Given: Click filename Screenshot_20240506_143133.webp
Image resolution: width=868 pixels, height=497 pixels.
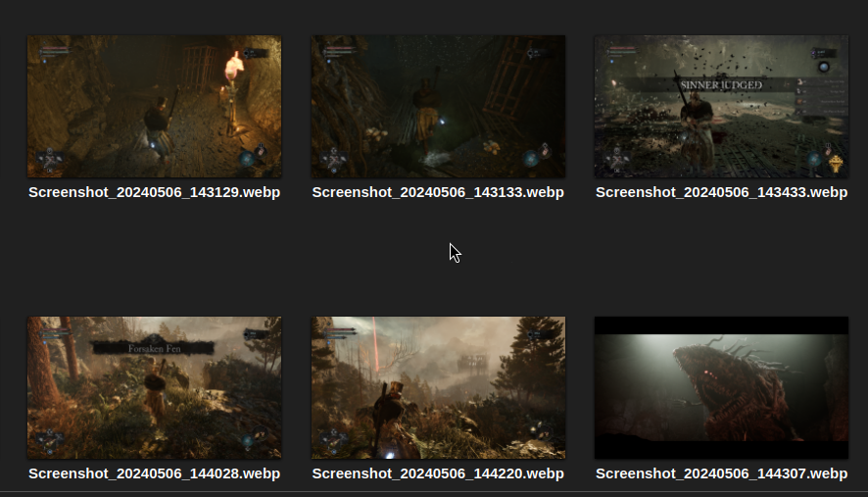Looking at the screenshot, I should pyautogui.click(x=438, y=192).
